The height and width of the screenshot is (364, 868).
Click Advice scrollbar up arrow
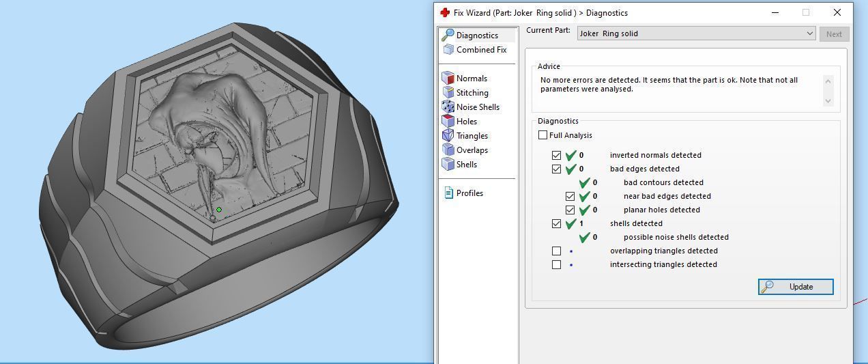point(828,81)
